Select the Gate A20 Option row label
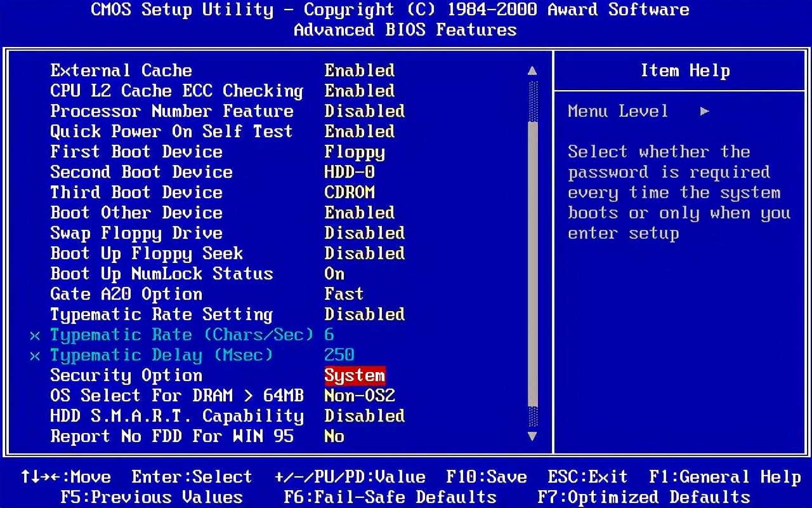This screenshot has height=508, width=812. coord(126,294)
